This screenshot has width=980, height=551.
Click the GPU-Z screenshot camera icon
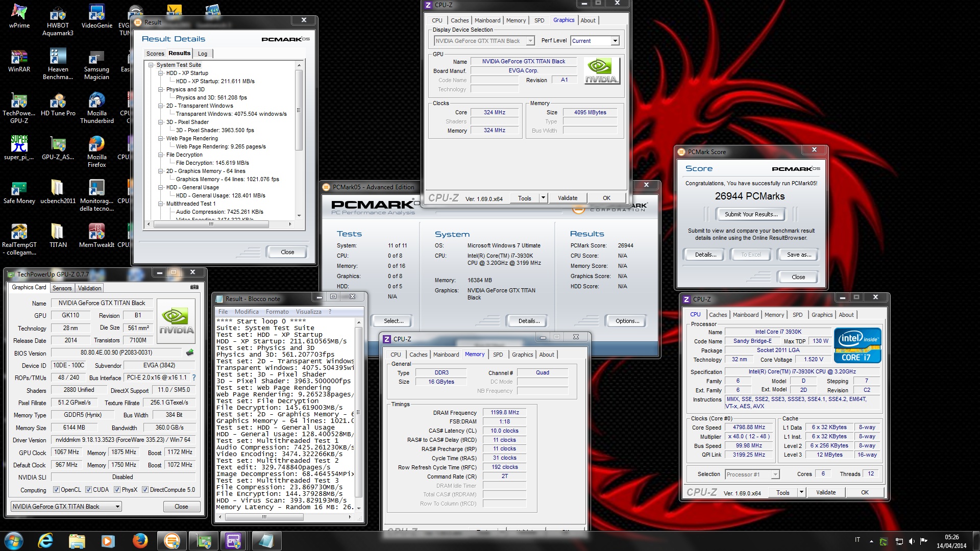pyautogui.click(x=194, y=287)
